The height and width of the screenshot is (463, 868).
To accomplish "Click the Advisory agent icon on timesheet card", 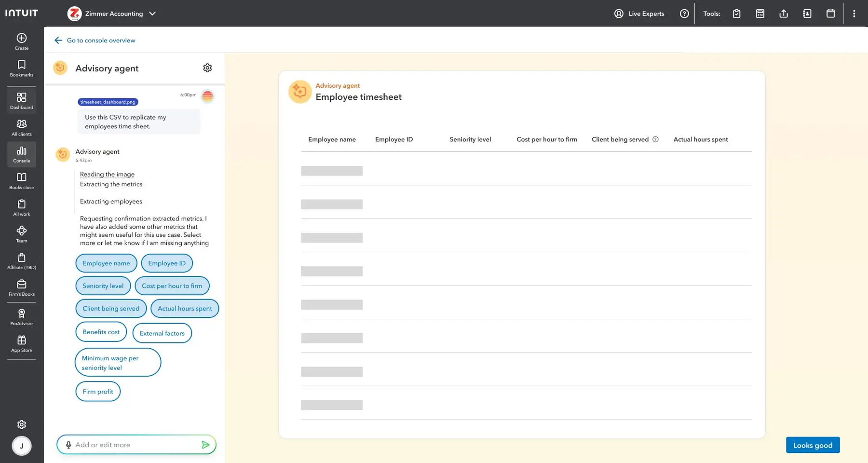I will pos(300,92).
